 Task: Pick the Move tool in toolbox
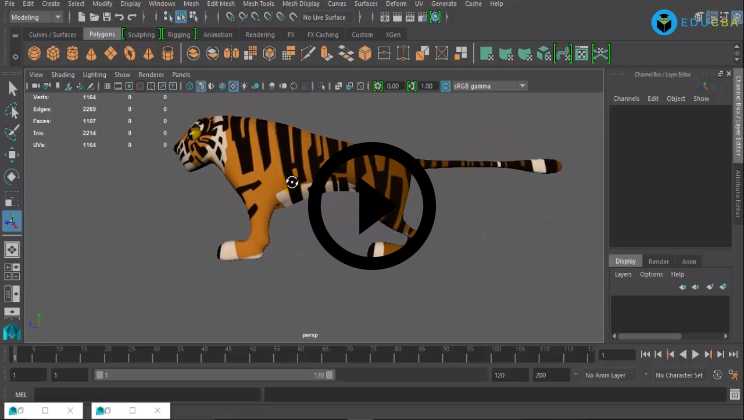pyautogui.click(x=12, y=155)
